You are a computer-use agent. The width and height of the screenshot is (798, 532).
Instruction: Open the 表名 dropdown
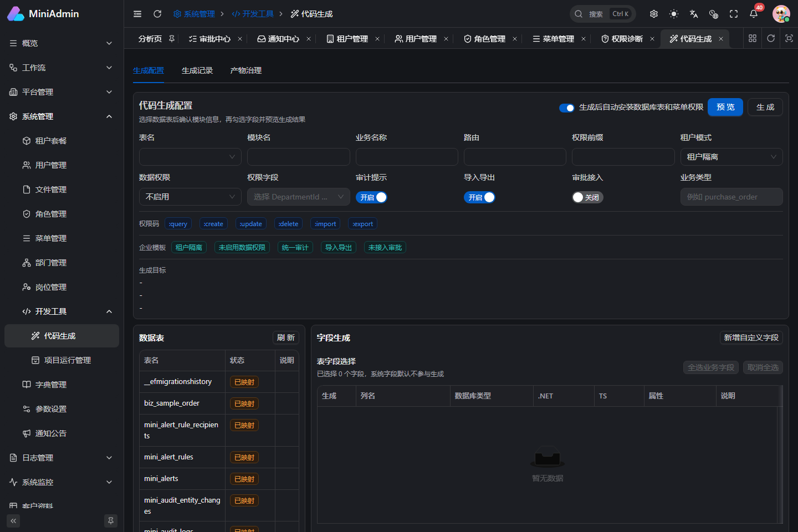pyautogui.click(x=190, y=157)
